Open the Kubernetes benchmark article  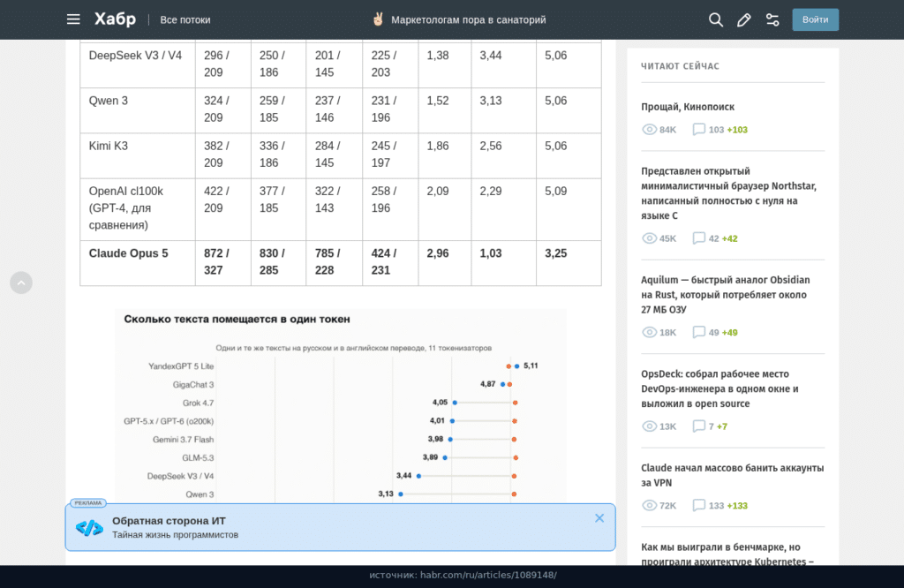point(727,554)
